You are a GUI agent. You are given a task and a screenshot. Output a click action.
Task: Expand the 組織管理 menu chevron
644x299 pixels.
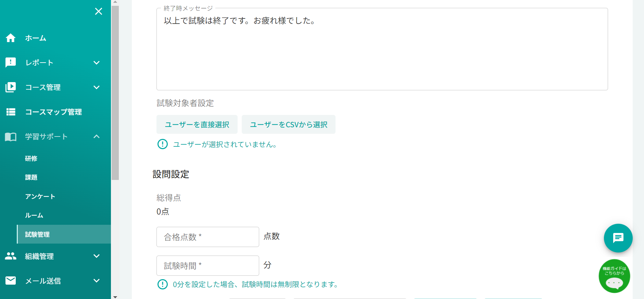tap(97, 256)
